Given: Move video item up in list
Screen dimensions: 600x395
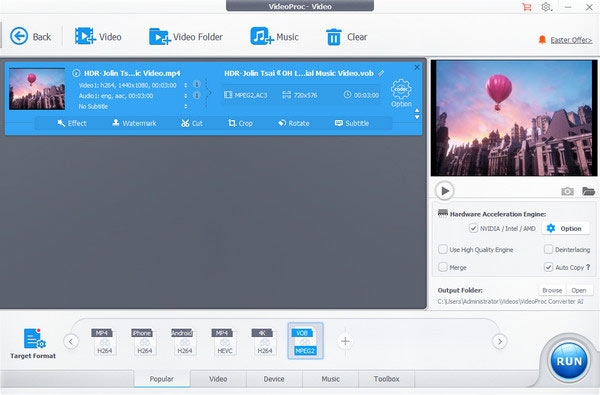Looking at the screenshot, I should click(417, 111).
